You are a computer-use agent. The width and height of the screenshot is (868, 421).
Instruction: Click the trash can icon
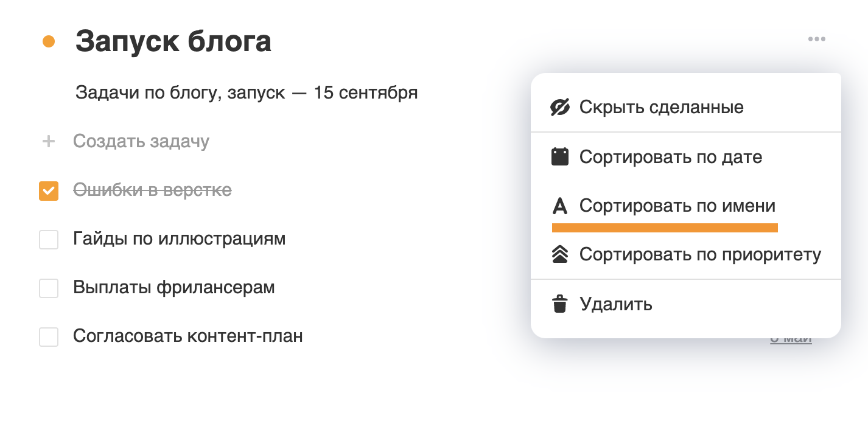point(559,304)
